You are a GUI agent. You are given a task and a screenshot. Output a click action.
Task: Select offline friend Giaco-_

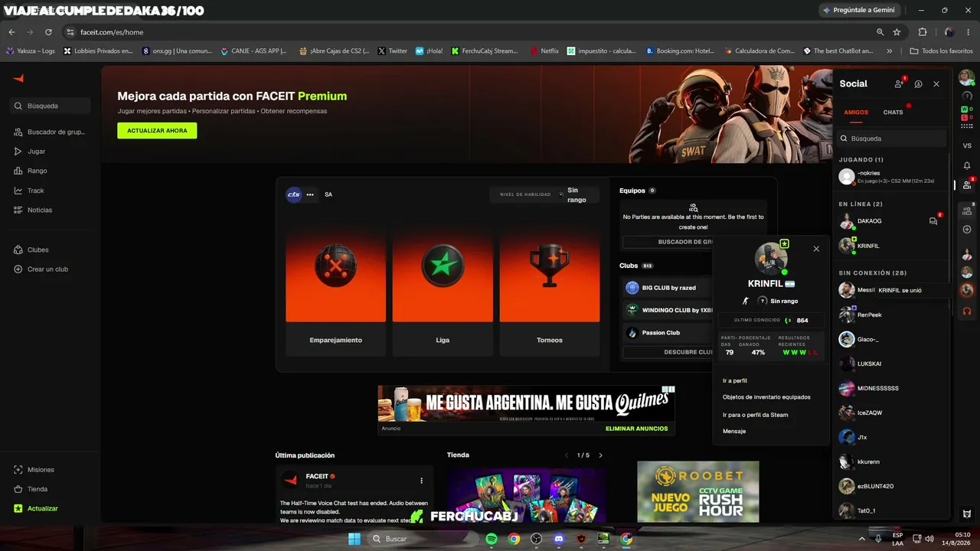[892, 339]
